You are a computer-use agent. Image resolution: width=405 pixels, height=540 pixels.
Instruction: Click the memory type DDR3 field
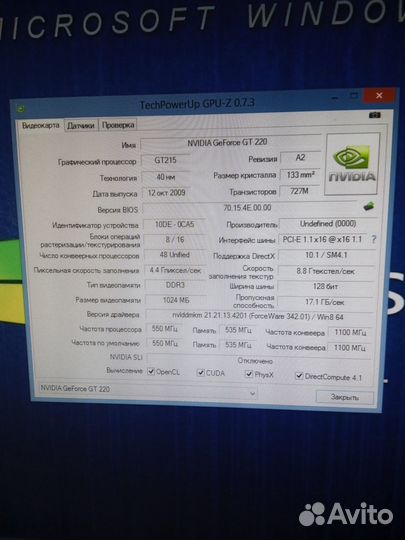pos(175,285)
